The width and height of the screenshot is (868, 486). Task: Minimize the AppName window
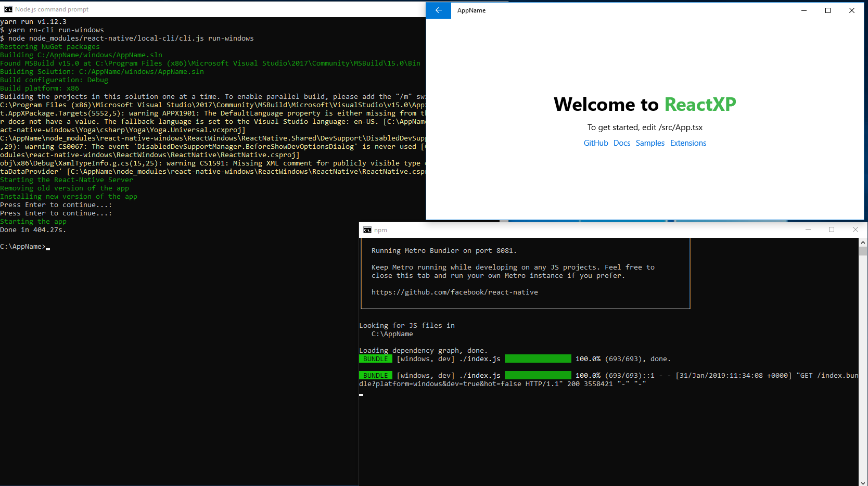tap(803, 10)
